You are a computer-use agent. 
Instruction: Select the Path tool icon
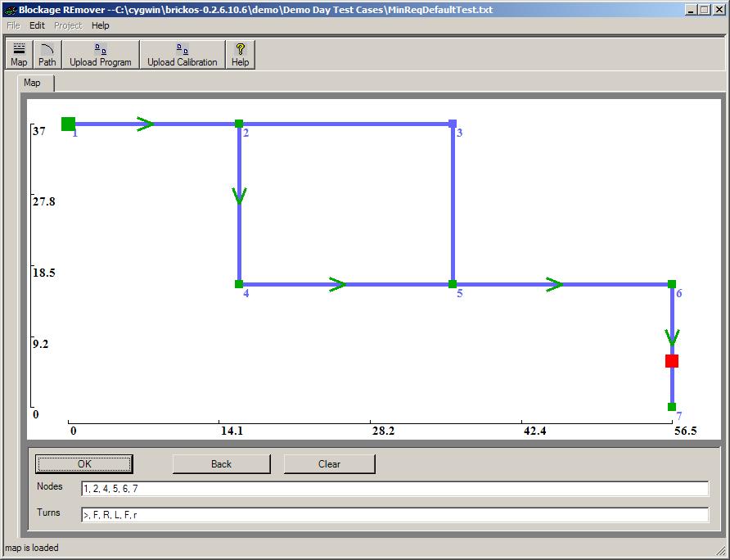(47, 55)
